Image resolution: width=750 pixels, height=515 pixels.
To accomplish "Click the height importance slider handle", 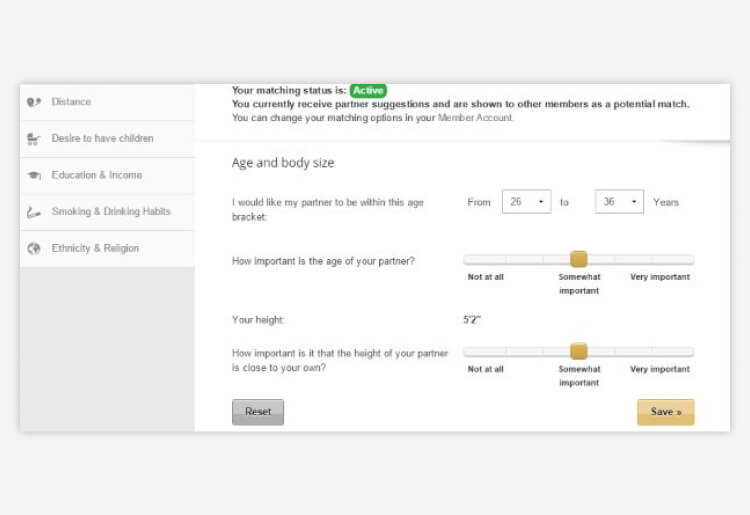I will pos(578,351).
